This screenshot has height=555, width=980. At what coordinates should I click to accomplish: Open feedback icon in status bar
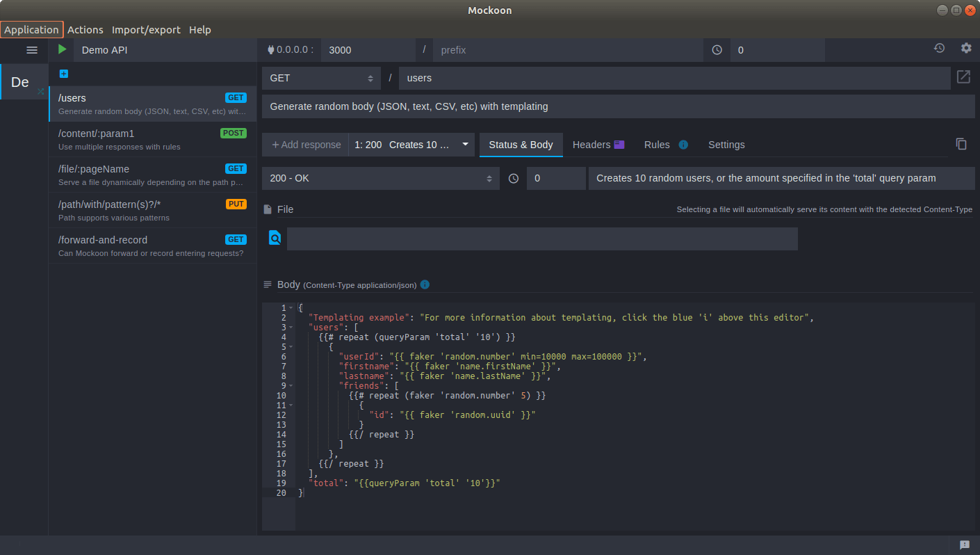(965, 545)
